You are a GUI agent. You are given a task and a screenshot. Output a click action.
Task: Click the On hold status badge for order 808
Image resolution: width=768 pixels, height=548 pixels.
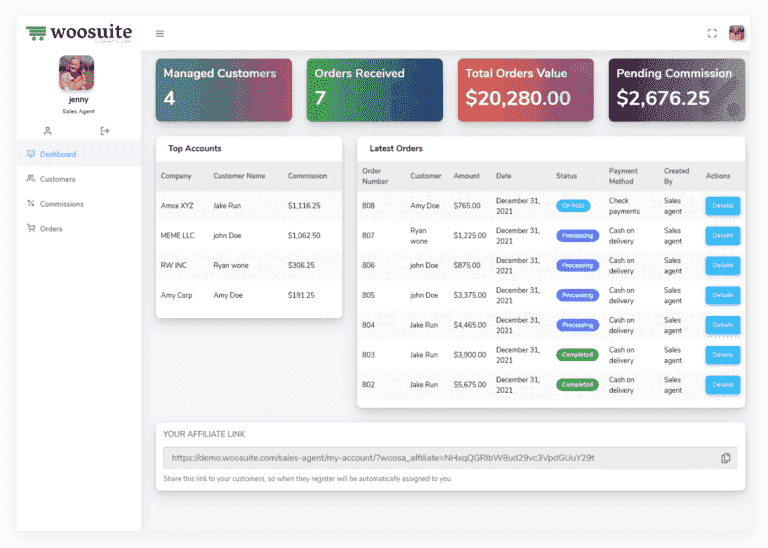[x=573, y=206]
